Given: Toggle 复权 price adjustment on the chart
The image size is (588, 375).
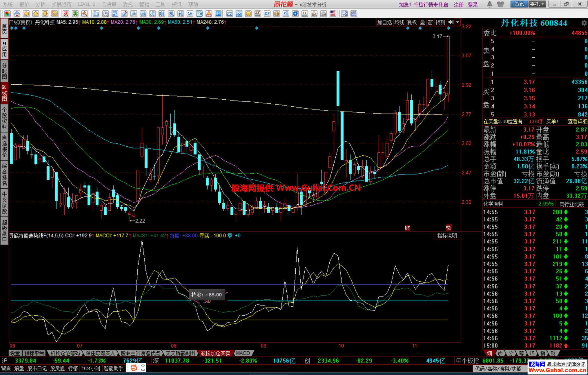Looking at the screenshot, I should (412, 22).
